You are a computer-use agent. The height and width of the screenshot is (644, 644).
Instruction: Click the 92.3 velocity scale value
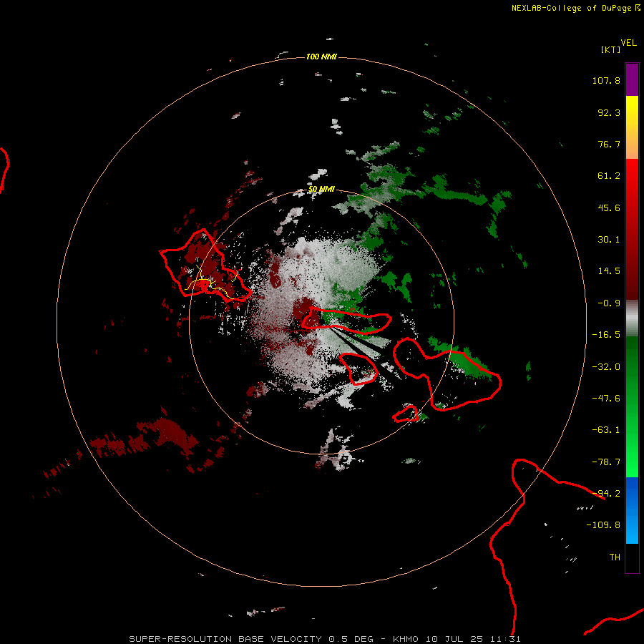[609, 112]
